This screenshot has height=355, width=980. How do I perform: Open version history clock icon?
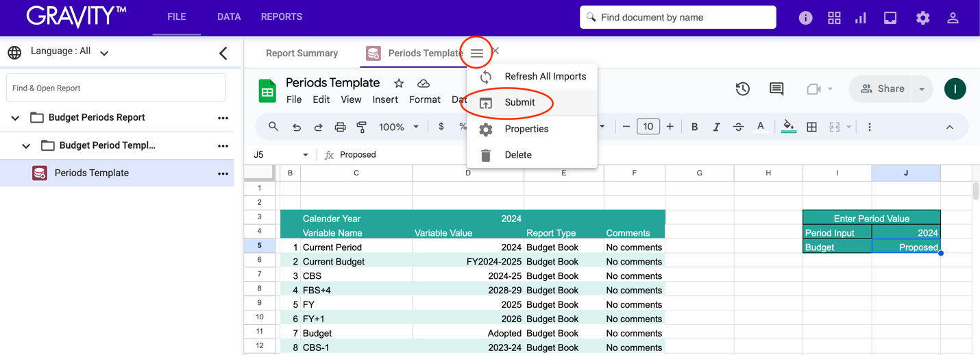[x=743, y=88]
